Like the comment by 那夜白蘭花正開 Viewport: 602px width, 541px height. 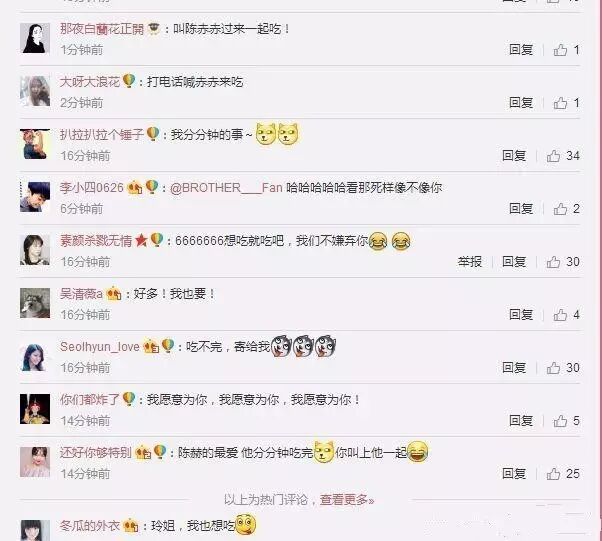pyautogui.click(x=560, y=50)
